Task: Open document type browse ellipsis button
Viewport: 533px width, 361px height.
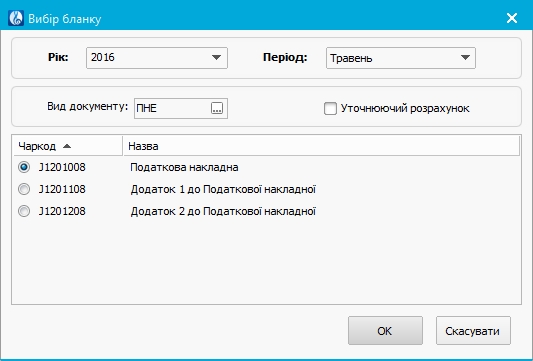Action: pos(217,108)
